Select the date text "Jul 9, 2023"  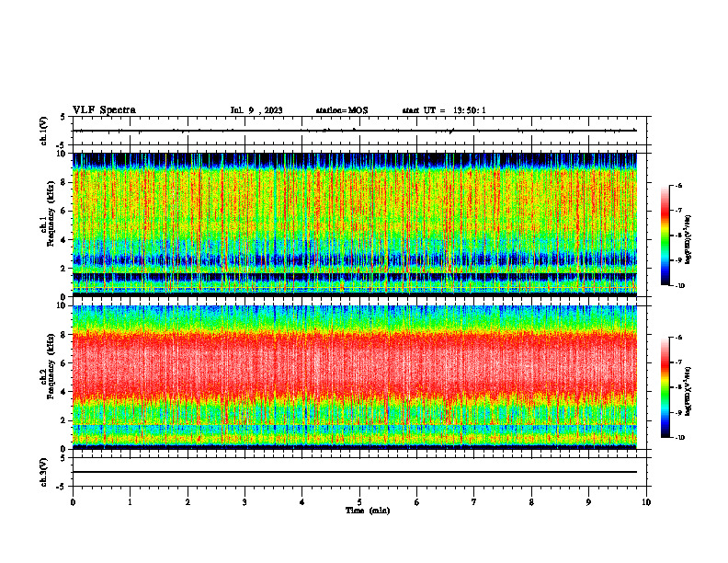[x=256, y=110]
